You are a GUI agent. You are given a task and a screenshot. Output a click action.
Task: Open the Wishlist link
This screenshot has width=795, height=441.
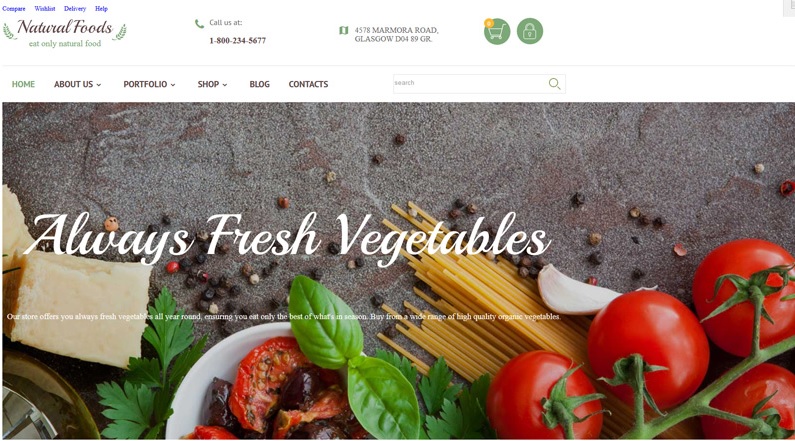point(45,9)
